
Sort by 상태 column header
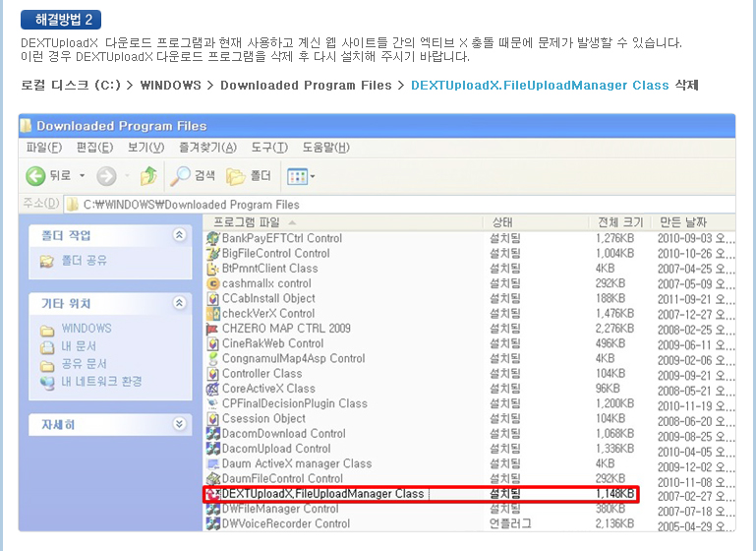[536, 222]
